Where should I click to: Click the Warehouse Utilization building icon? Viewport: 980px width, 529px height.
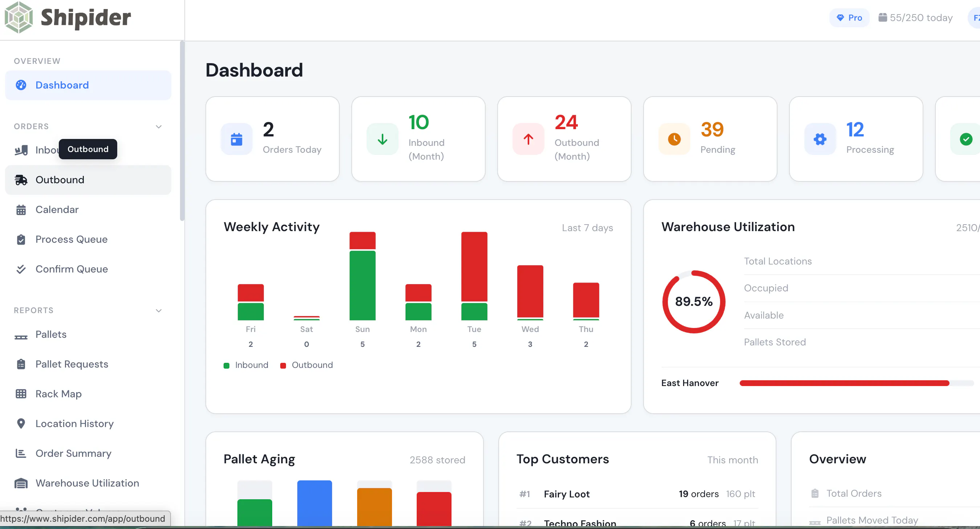pyautogui.click(x=21, y=483)
